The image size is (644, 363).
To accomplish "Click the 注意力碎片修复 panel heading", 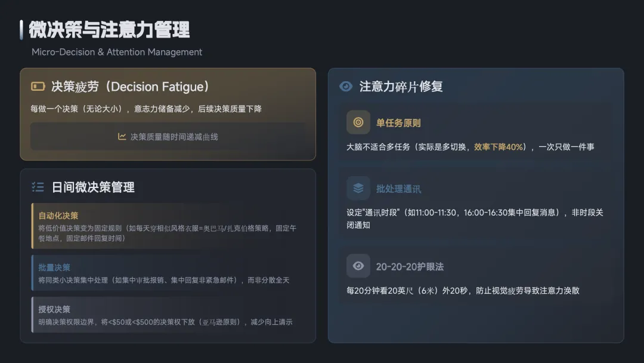I will (x=401, y=87).
